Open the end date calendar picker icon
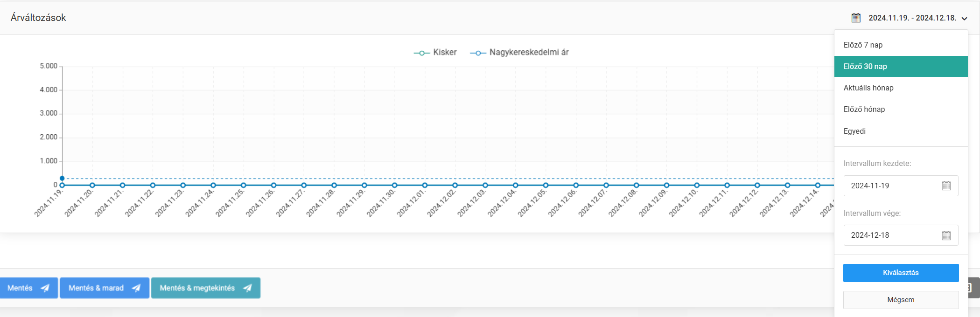 tap(946, 235)
